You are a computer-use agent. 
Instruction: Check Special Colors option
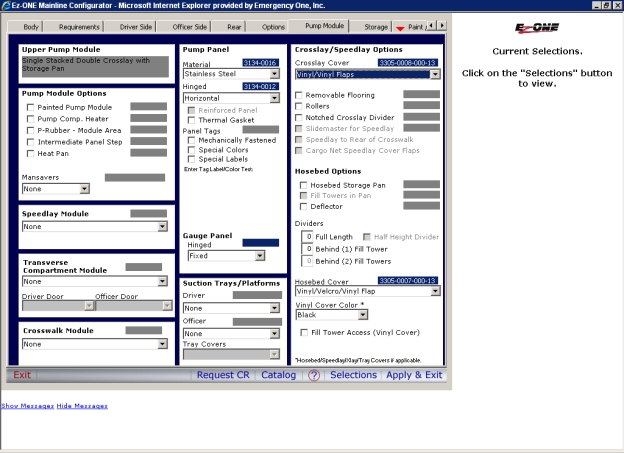(191, 150)
